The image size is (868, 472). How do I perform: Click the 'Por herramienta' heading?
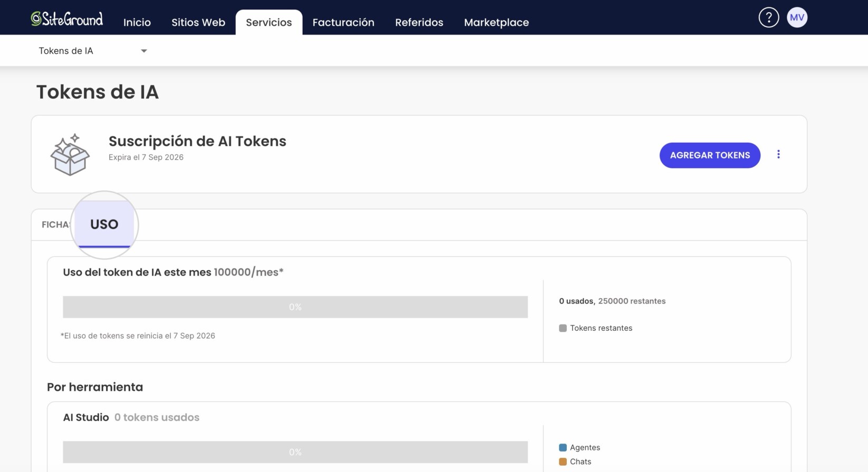point(95,387)
